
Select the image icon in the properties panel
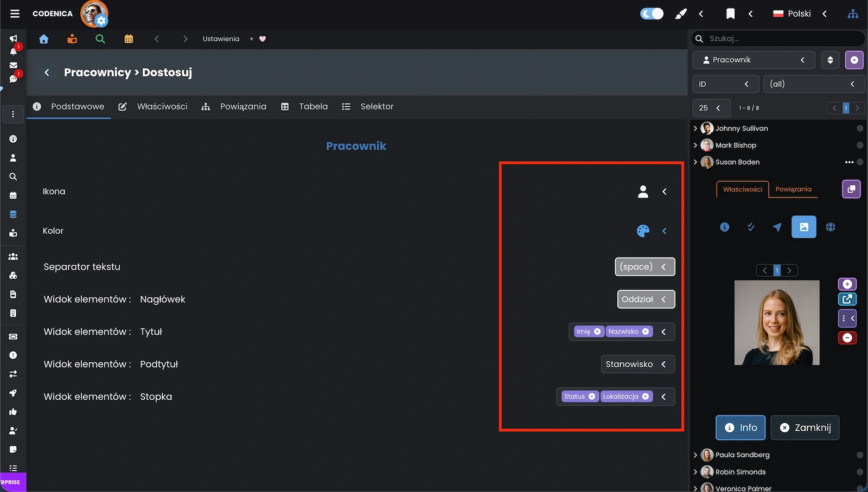803,227
